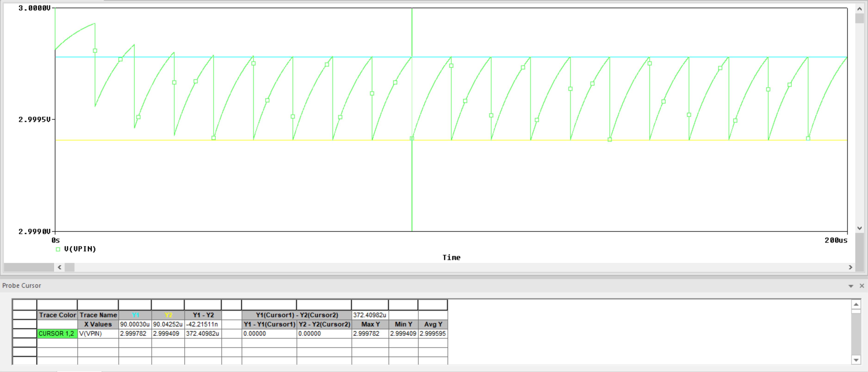This screenshot has width=868, height=372.
Task: Click the yellow Y2 column header
Action: pos(168,315)
